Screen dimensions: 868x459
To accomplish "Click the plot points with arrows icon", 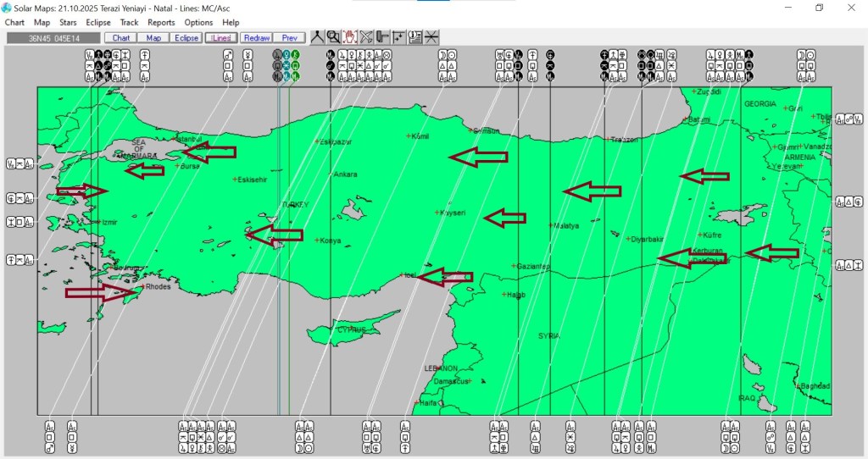I will pos(398,37).
